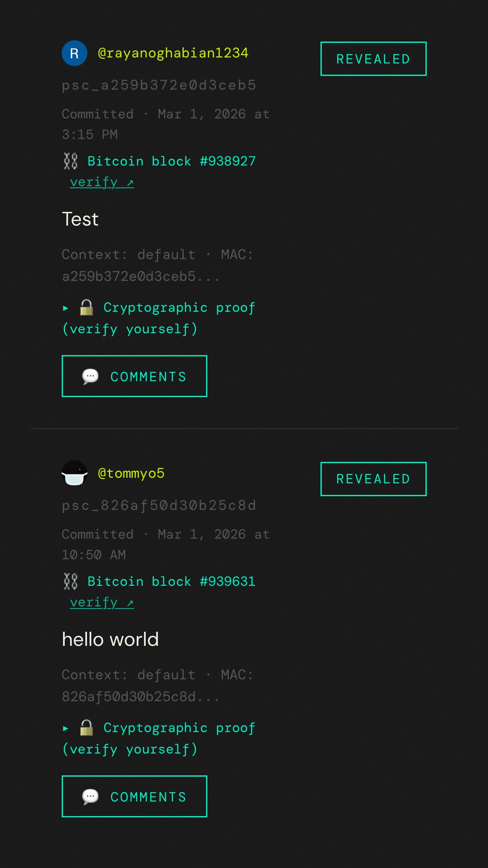Select the psc_a259b372e0d3ceb5 commitment ID

(159, 85)
